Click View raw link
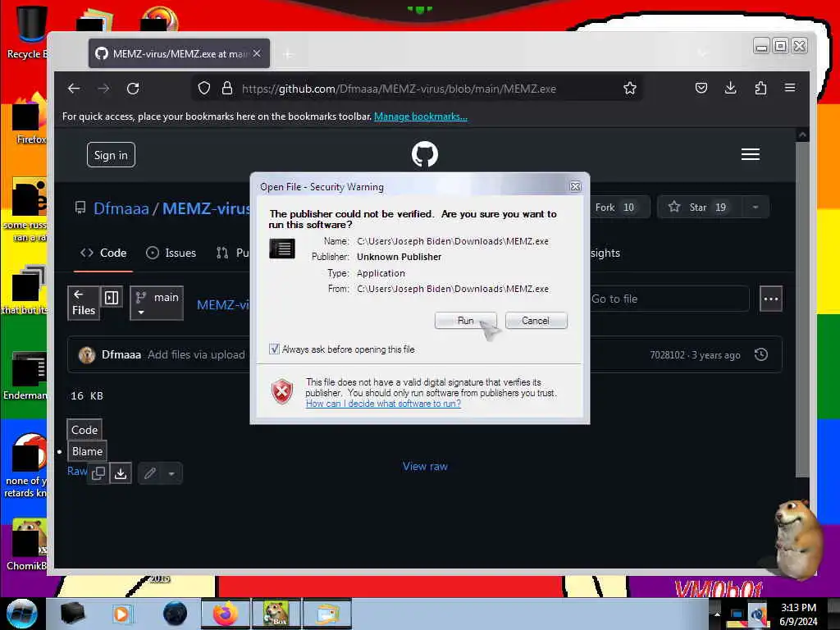The height and width of the screenshot is (630, 840). pos(425,467)
